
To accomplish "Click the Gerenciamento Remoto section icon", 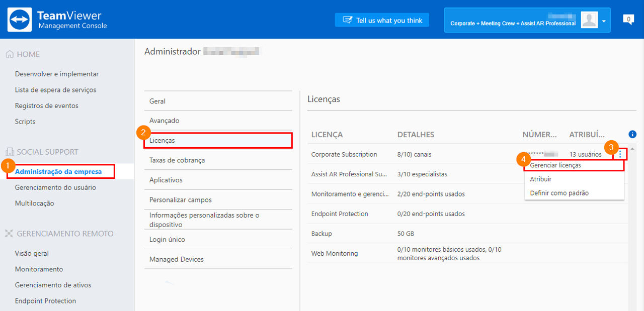I will (x=9, y=234).
